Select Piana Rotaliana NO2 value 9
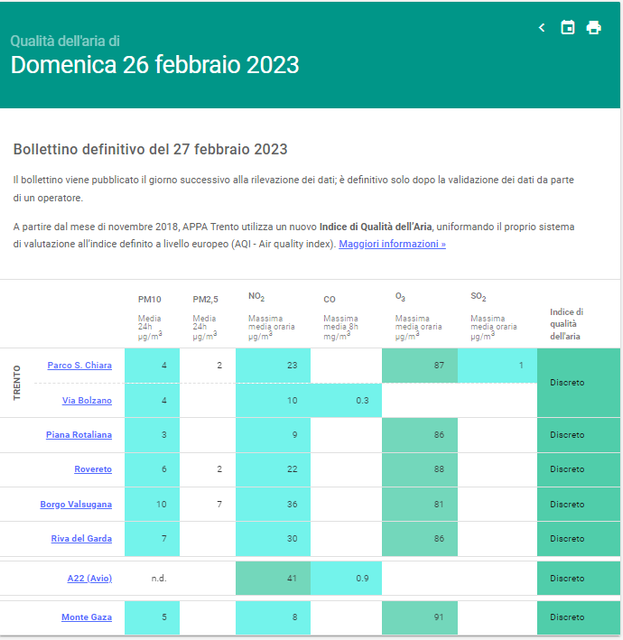Viewport: 623px width, 640px height. (x=273, y=435)
